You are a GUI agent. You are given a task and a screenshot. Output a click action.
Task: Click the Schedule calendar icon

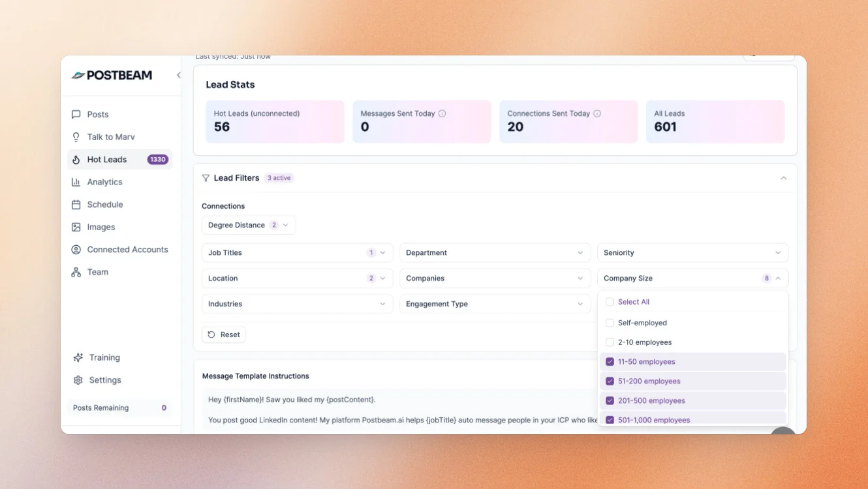click(x=76, y=205)
